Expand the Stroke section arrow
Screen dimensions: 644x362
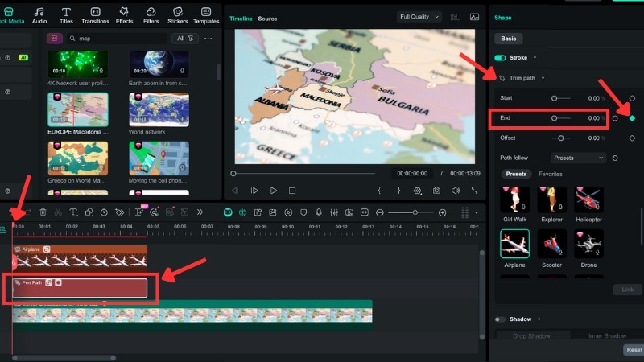(535, 57)
